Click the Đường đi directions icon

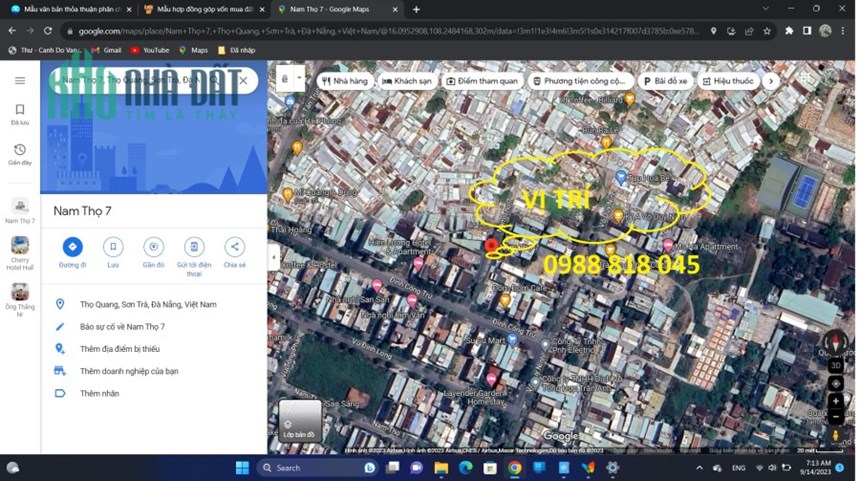(x=72, y=247)
